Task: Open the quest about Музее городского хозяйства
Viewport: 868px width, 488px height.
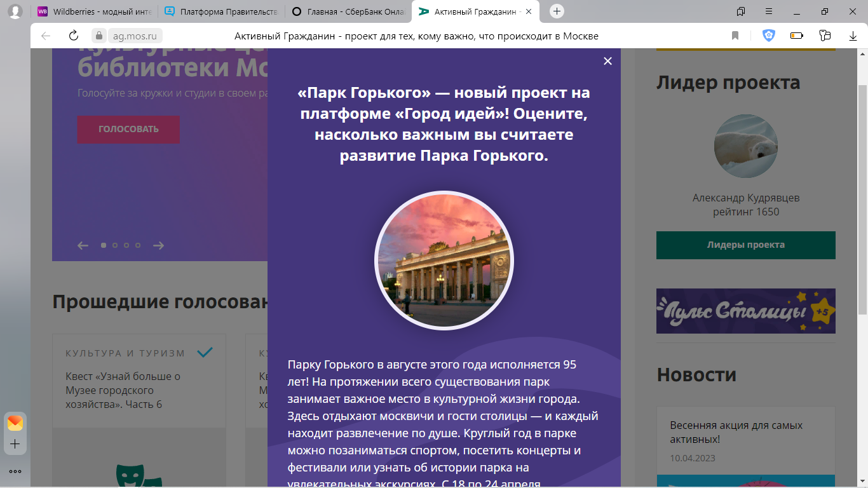Action: tap(123, 390)
